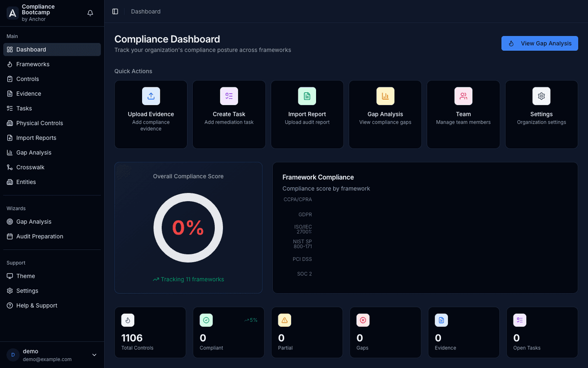The image size is (588, 368).
Task: Click the 0% compliance score ring
Action: [x=188, y=228]
